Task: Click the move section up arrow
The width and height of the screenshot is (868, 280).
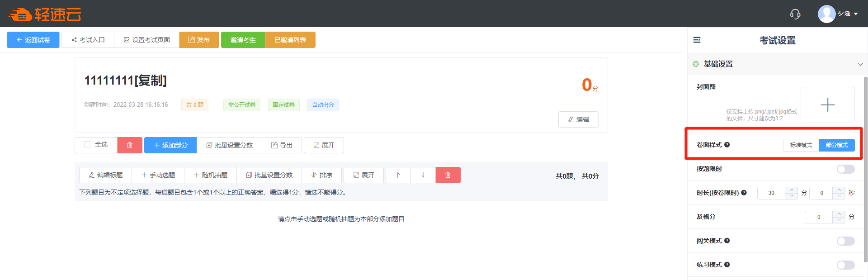Action: (398, 175)
